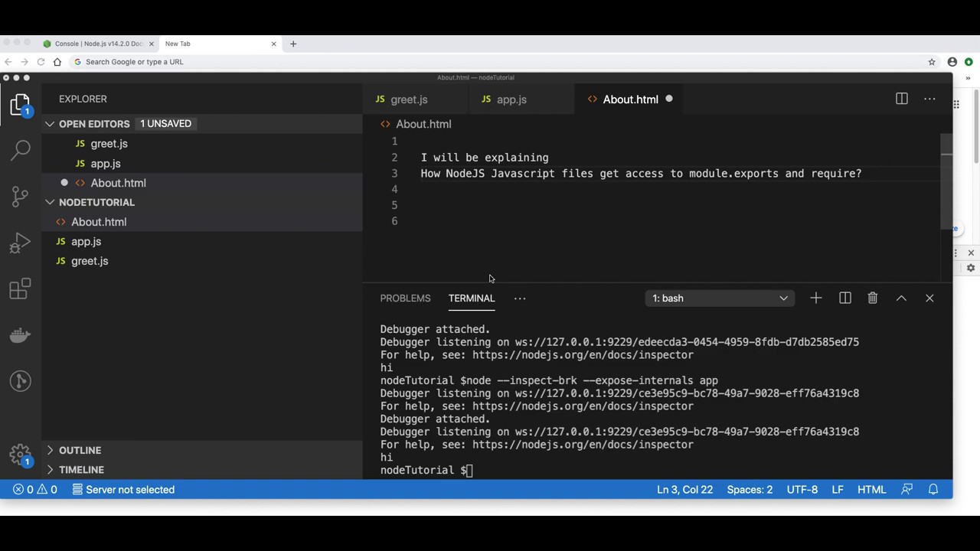
Task: Open the bash terminal selector dropdown
Action: tap(720, 298)
